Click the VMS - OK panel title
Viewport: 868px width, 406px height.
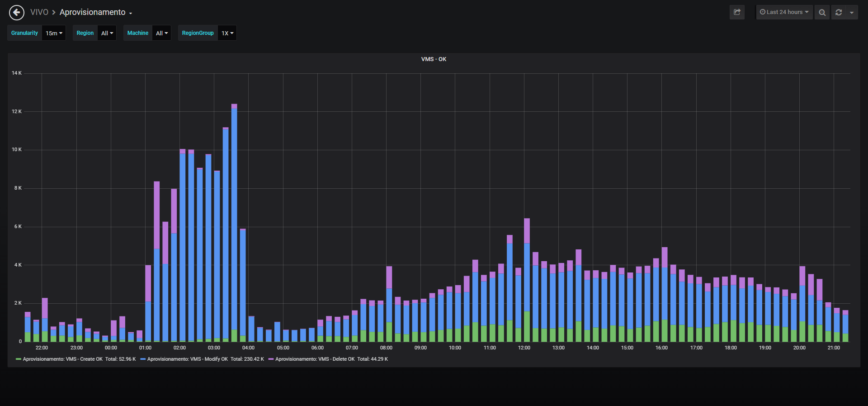[434, 59]
